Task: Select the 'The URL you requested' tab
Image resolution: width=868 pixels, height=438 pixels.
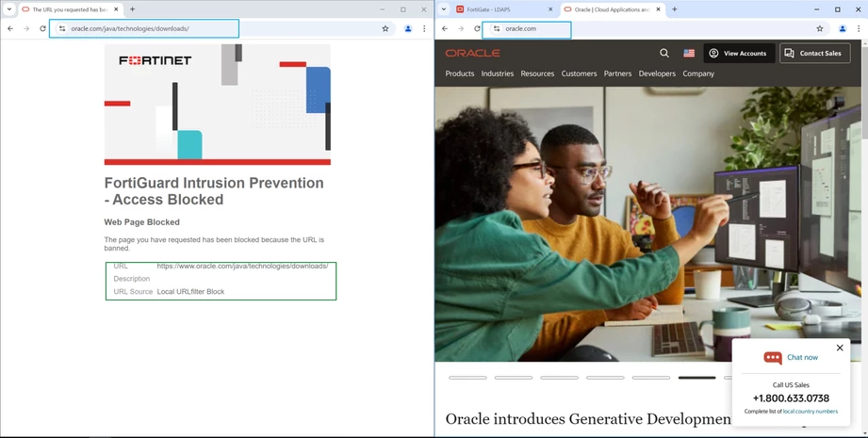Action: tap(70, 9)
